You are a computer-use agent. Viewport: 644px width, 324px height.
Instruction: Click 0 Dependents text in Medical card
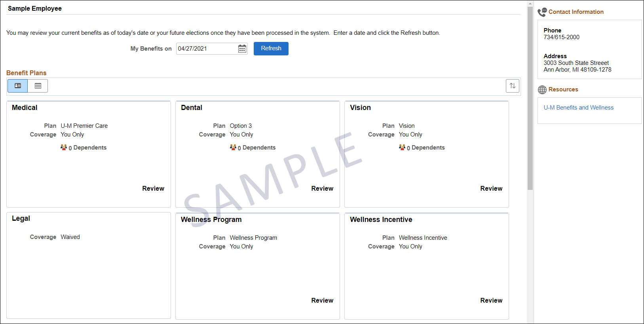pos(87,148)
